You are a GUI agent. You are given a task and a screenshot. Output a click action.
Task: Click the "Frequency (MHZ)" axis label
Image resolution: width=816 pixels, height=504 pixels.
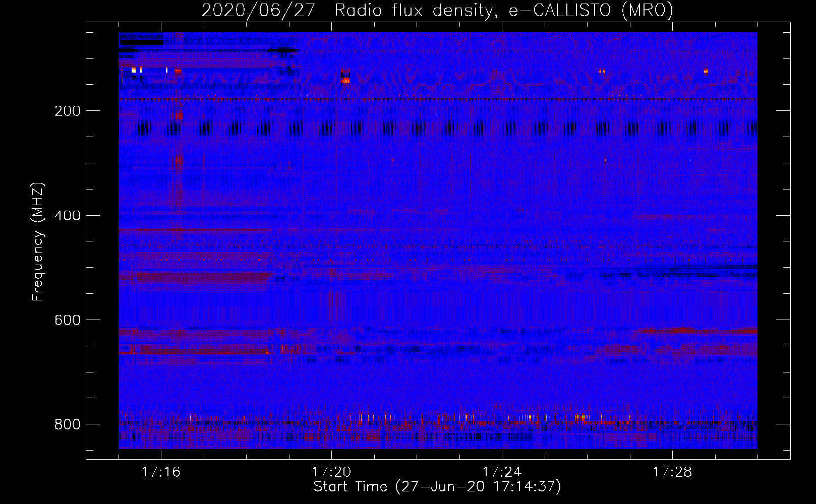pos(38,242)
